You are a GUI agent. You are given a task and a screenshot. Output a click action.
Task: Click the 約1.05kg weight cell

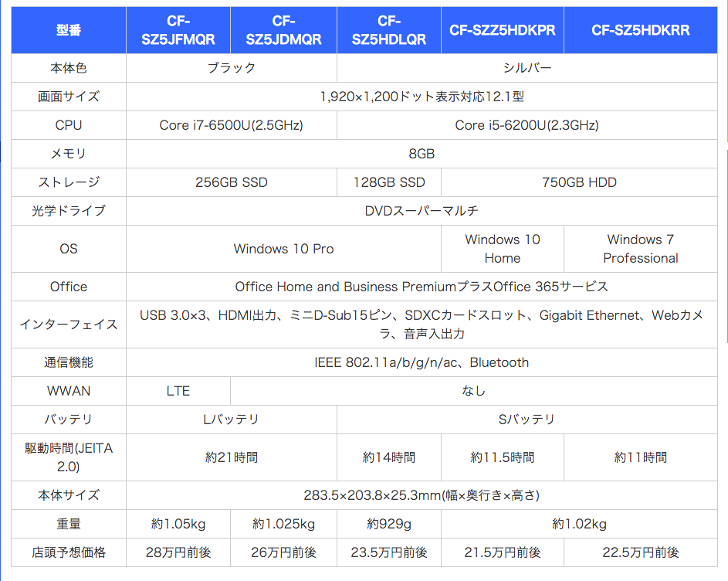178,525
